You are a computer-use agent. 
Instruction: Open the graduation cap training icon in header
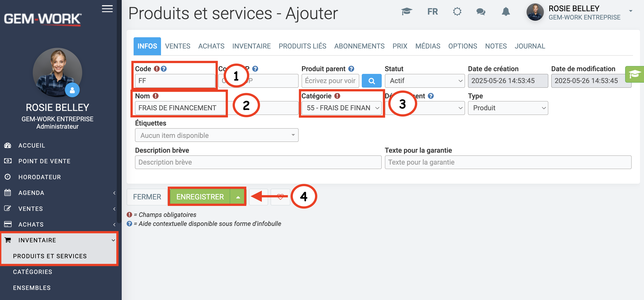406,11
